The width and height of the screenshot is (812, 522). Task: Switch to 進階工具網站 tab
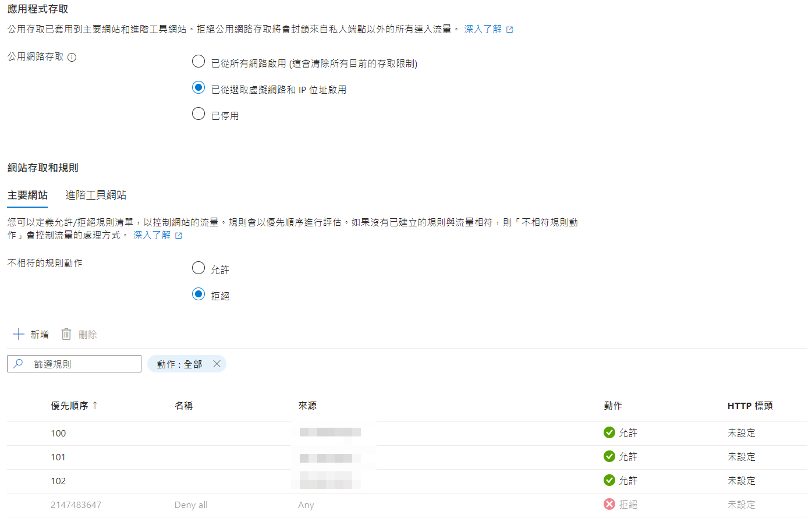(x=95, y=195)
